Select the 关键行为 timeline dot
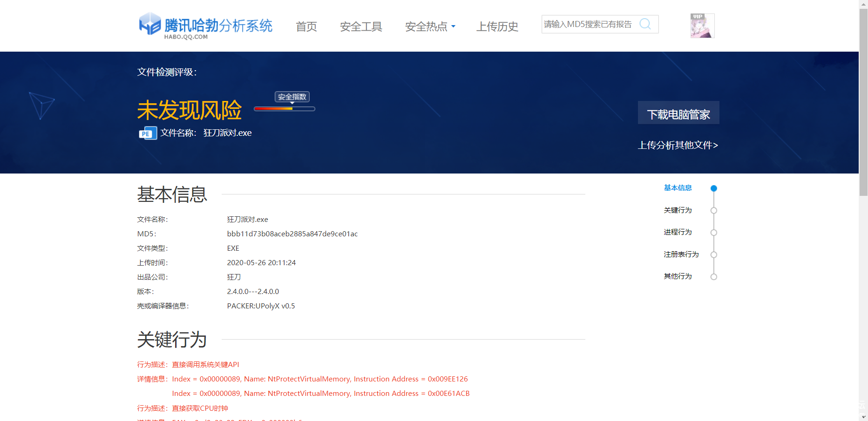This screenshot has width=868, height=421. click(x=714, y=211)
